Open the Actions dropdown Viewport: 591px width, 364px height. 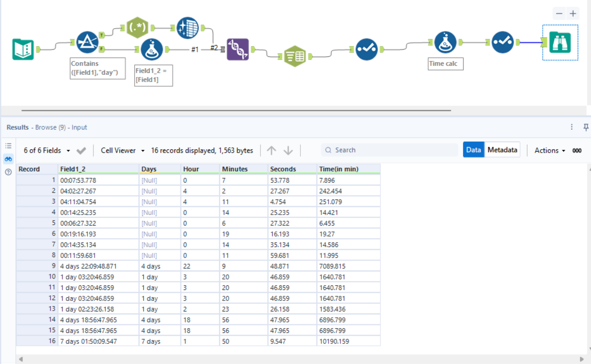coord(549,150)
